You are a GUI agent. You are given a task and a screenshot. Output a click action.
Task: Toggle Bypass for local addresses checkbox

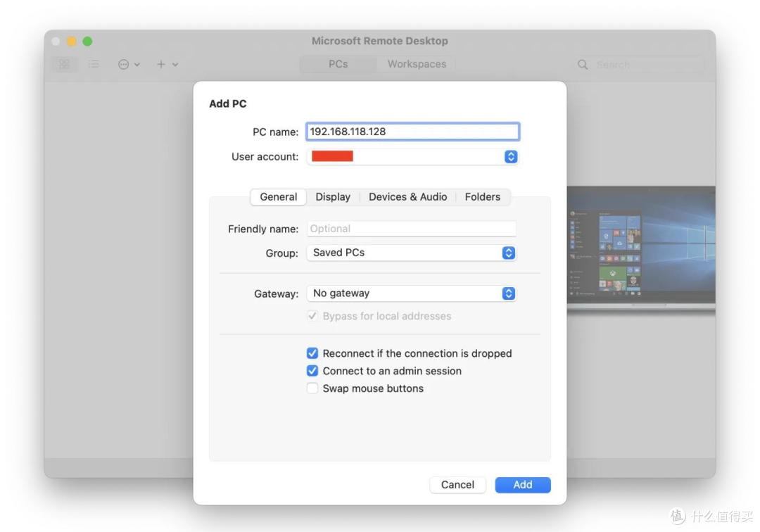312,316
